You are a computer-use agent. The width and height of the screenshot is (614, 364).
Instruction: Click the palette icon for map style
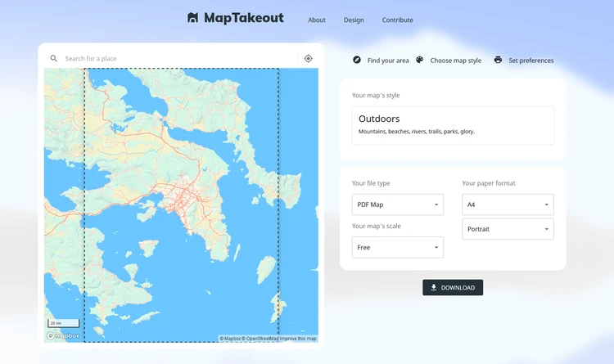coord(419,60)
